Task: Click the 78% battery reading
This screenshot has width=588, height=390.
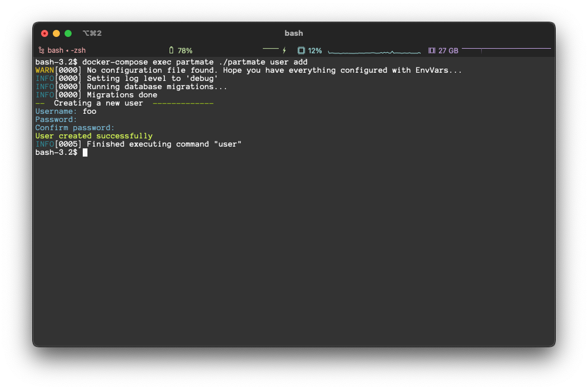Action: [x=185, y=50]
